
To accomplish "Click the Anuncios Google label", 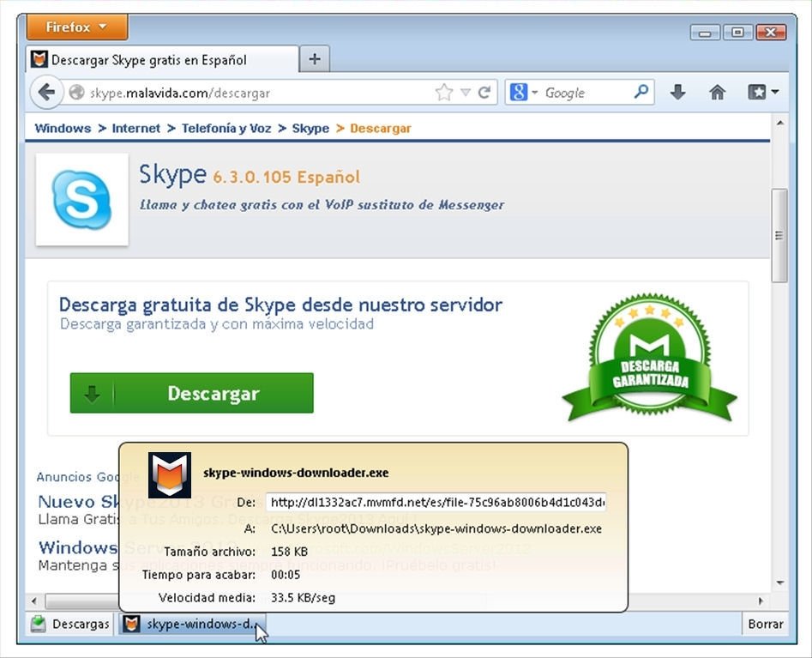I will coord(78,477).
